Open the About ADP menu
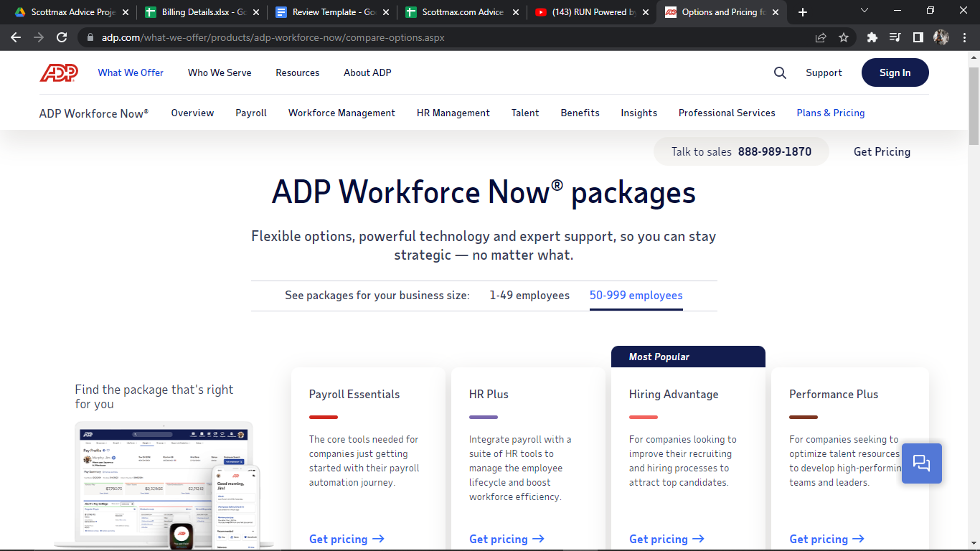The width and height of the screenshot is (980, 551). tap(367, 72)
